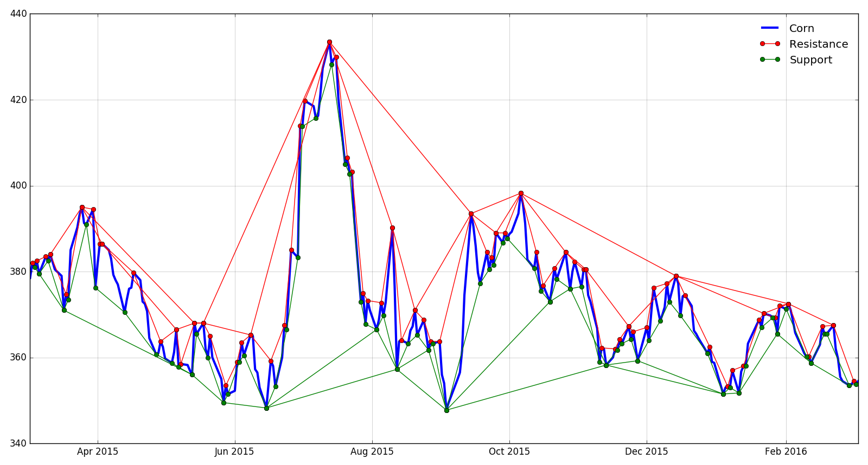Click the Support legend label
This screenshot has width=868, height=465.
point(810,60)
